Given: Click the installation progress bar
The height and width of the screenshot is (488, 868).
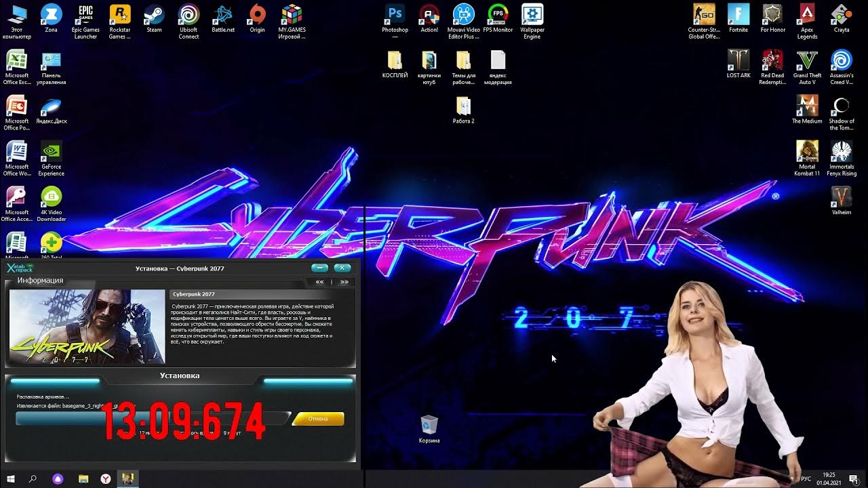Looking at the screenshot, I should coord(153,419).
